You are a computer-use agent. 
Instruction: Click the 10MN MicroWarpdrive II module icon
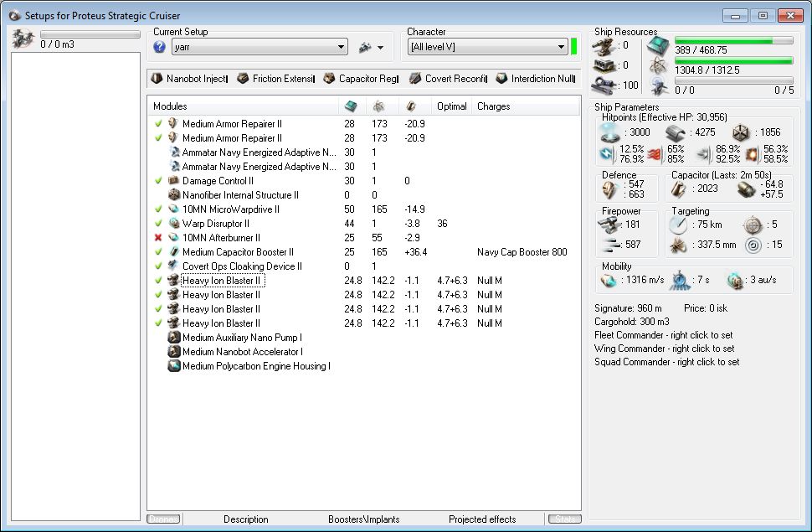pos(174,209)
